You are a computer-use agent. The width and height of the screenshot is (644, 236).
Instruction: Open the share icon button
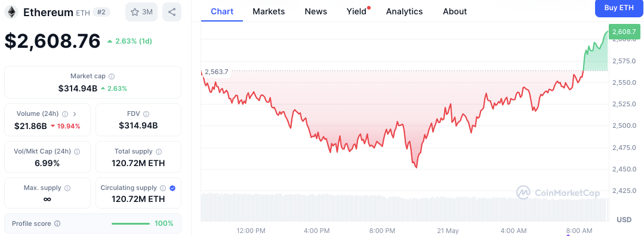point(172,12)
